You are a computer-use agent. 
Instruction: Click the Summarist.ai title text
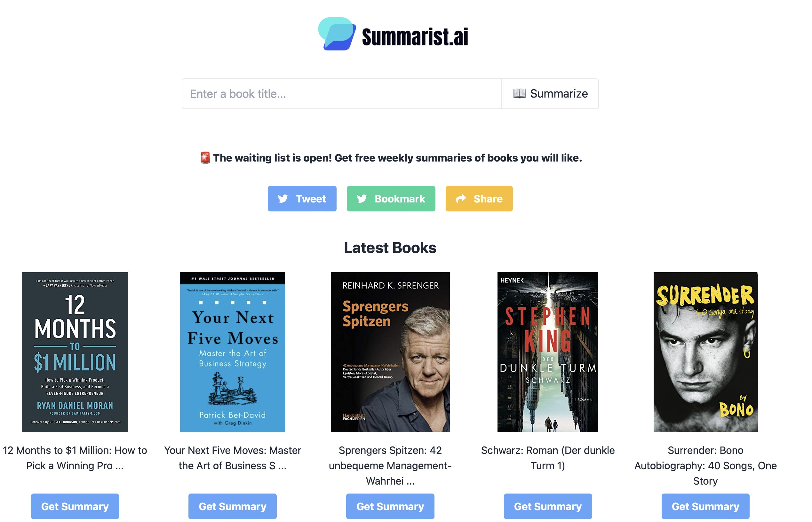coord(415,36)
